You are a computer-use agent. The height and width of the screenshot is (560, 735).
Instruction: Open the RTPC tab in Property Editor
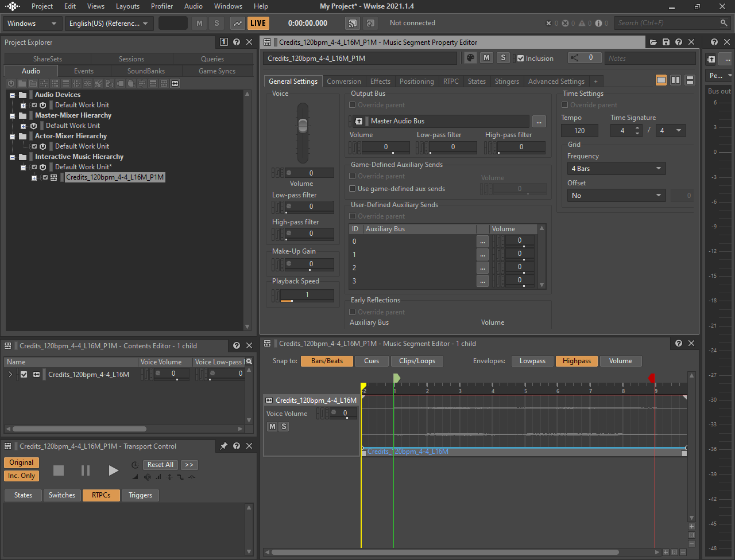tap(451, 81)
